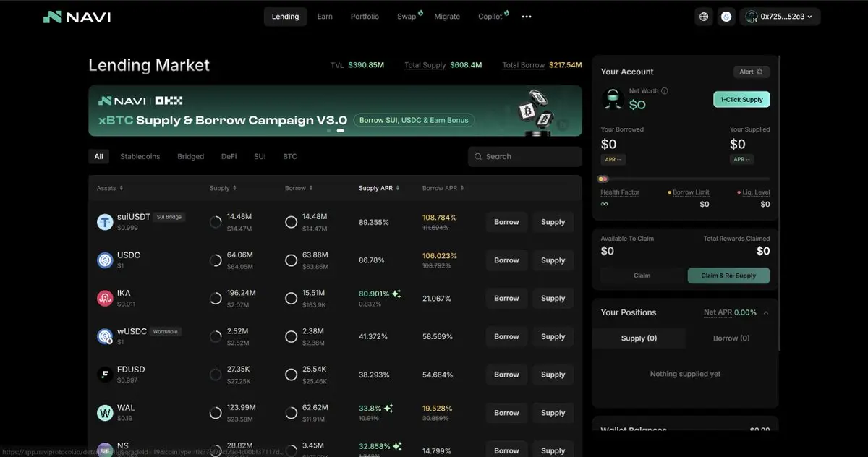868x457 pixels.
Task: Open the Migrate nav tab
Action: click(447, 17)
